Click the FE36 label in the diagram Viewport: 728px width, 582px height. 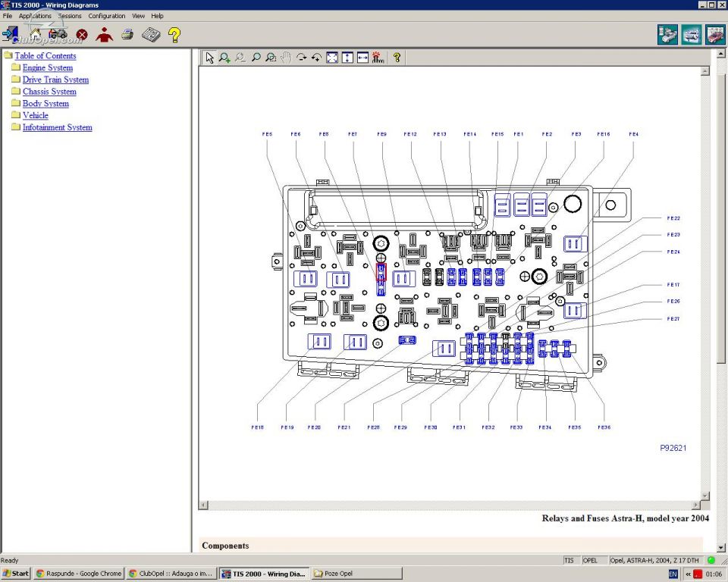click(604, 427)
